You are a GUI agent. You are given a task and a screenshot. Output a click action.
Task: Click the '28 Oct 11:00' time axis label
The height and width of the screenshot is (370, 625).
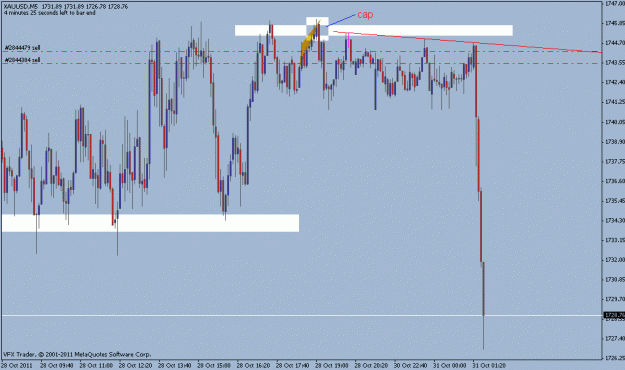(x=96, y=365)
